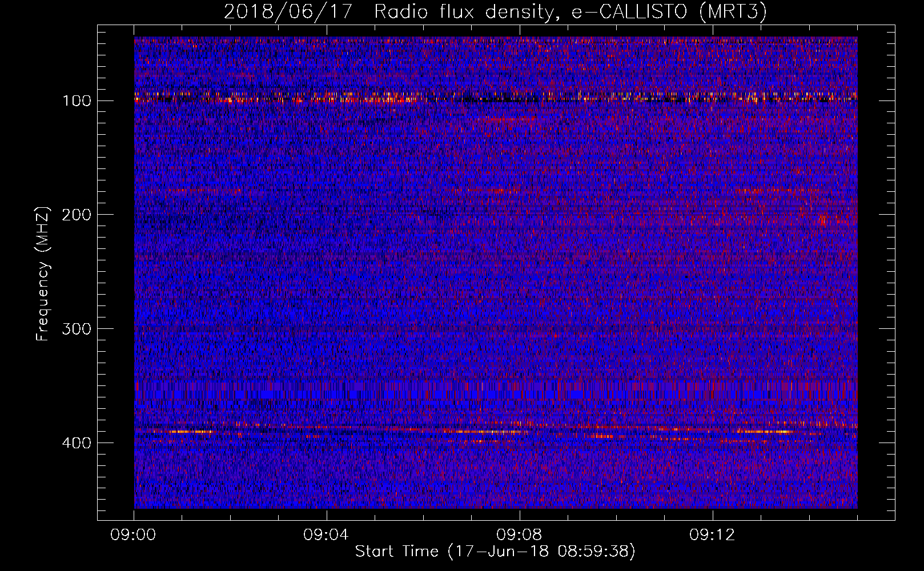Click the plot title '2018/06/17 Radio flux density'
This screenshot has height=571, width=924.
(x=495, y=11)
